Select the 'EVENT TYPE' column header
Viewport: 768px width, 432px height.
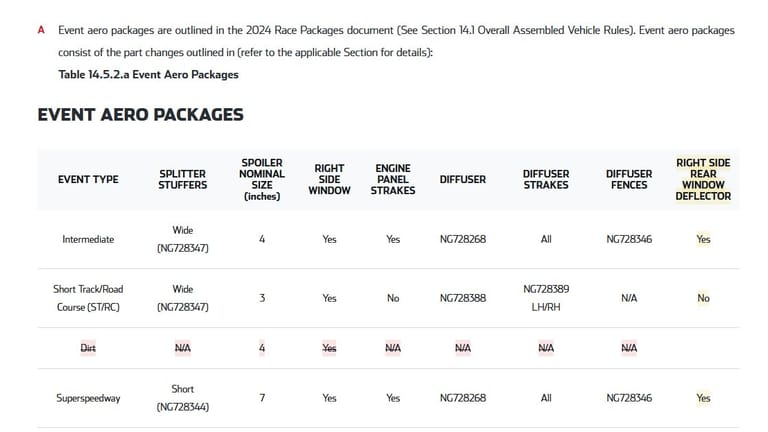point(88,180)
